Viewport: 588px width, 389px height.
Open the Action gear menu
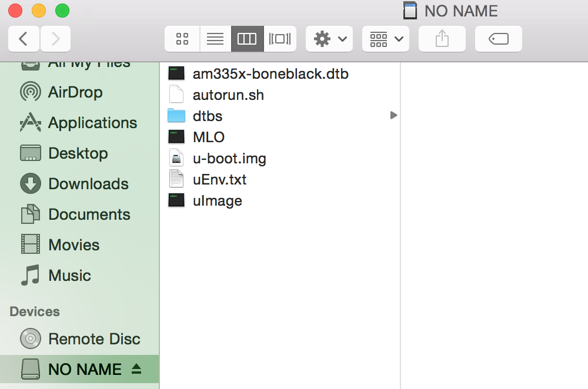click(x=329, y=39)
